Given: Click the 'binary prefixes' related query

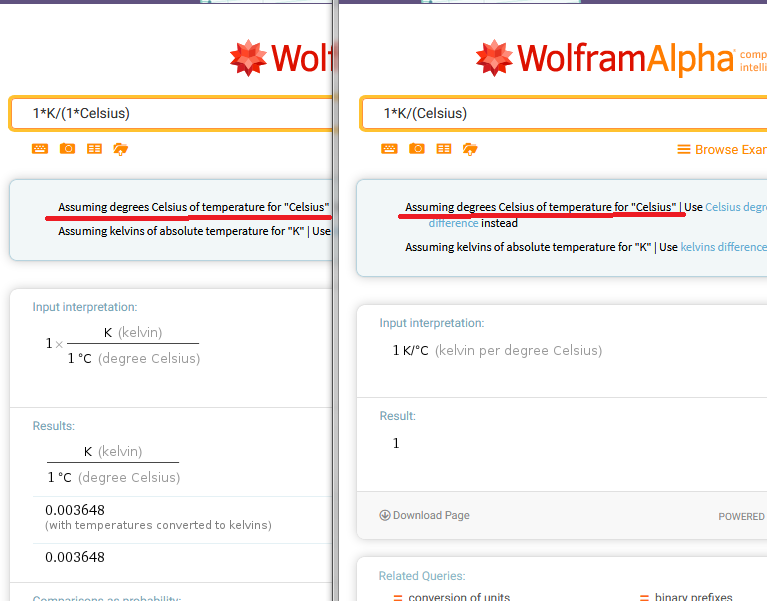Looking at the screenshot, I should (693, 597).
